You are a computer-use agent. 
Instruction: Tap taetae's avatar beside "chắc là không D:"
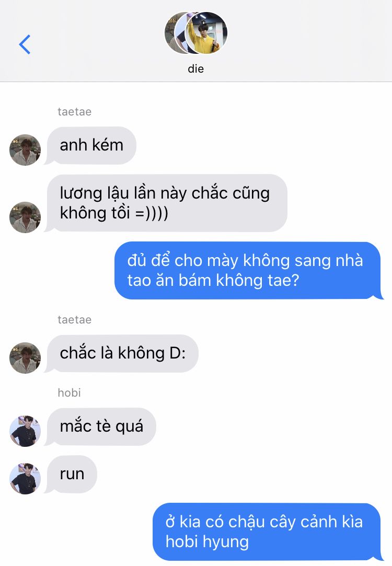(25, 357)
